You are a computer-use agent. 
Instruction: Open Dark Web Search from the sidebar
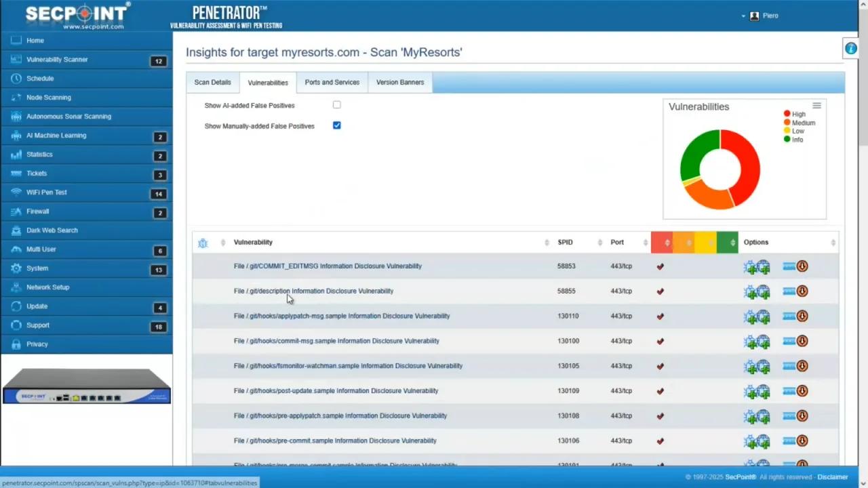[52, 230]
